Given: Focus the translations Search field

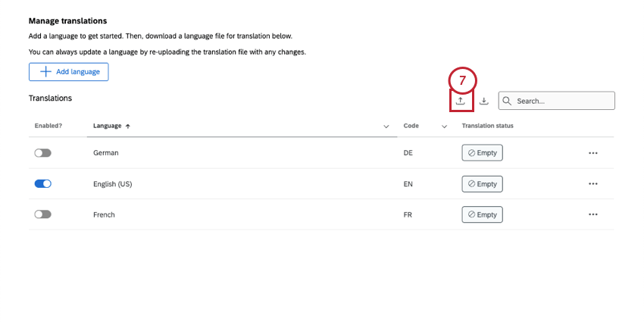Looking at the screenshot, I should (562, 101).
